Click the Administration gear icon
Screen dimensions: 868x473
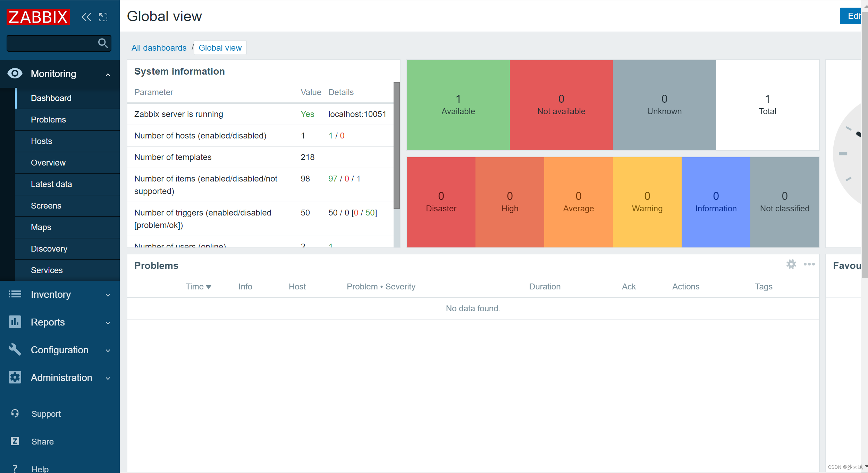tap(15, 377)
